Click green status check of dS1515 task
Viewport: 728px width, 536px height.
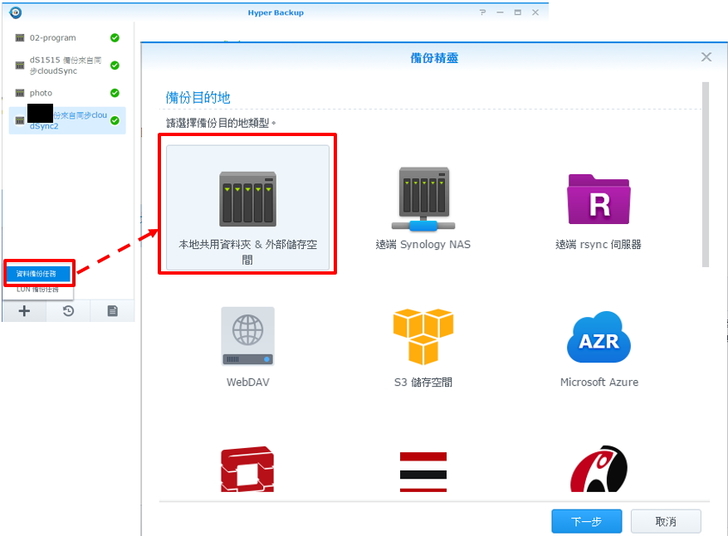115,65
